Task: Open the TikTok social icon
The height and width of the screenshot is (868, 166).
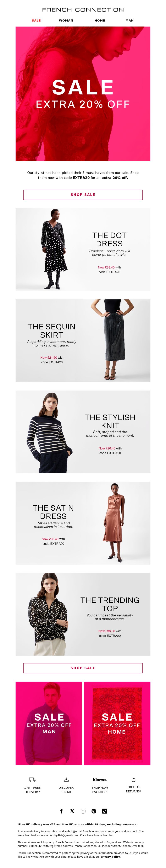Action: (105, 811)
